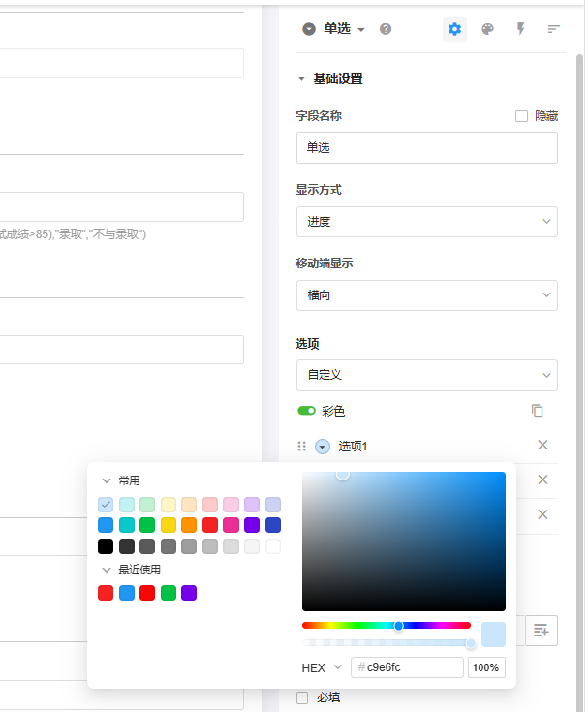Click the copy options icon beside 彩色
This screenshot has width=588, height=712.
(x=538, y=411)
